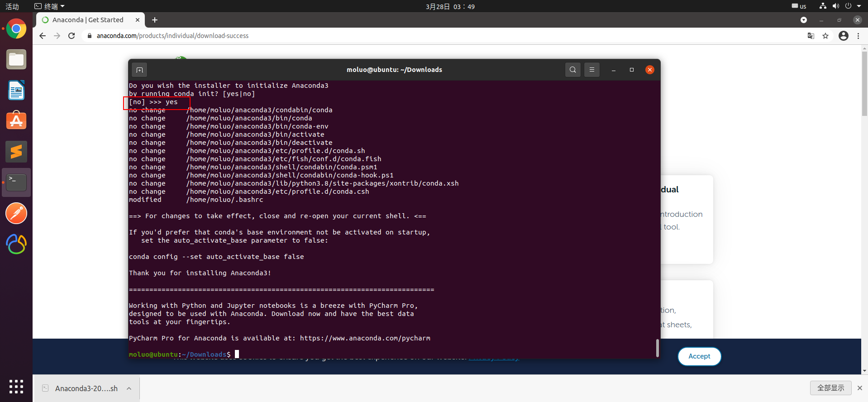Open the terminal hamburger menu
Viewport: 868px width, 402px height.
(591, 70)
